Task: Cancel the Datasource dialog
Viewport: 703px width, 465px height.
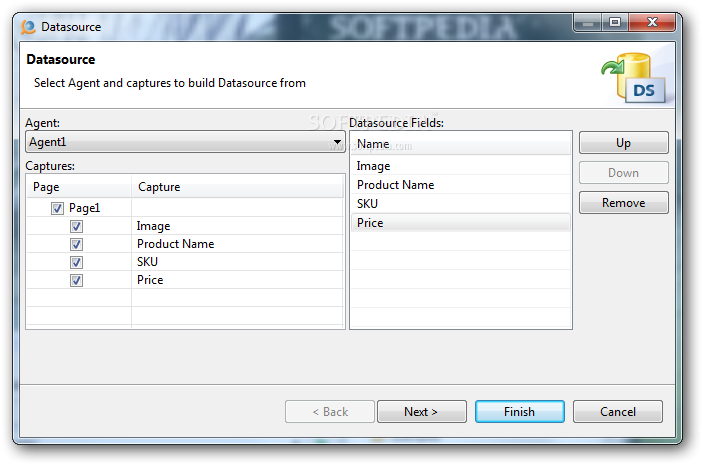Action: 618,412
